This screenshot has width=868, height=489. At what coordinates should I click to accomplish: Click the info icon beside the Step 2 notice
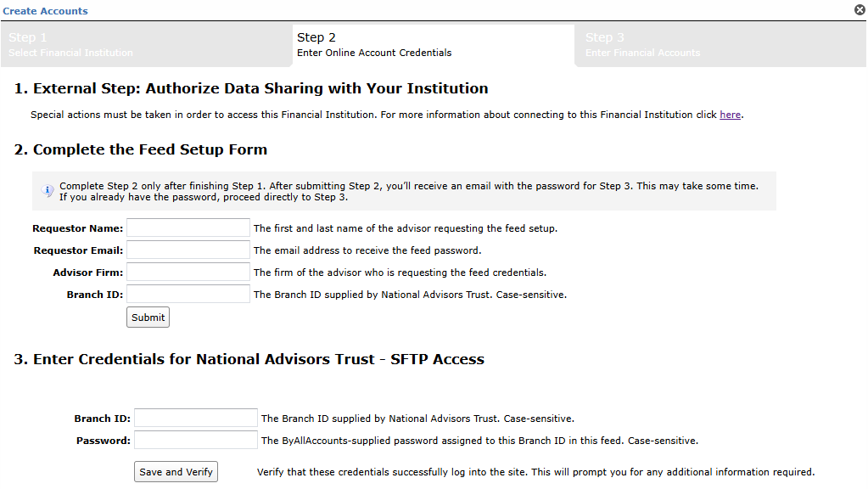pos(48,190)
